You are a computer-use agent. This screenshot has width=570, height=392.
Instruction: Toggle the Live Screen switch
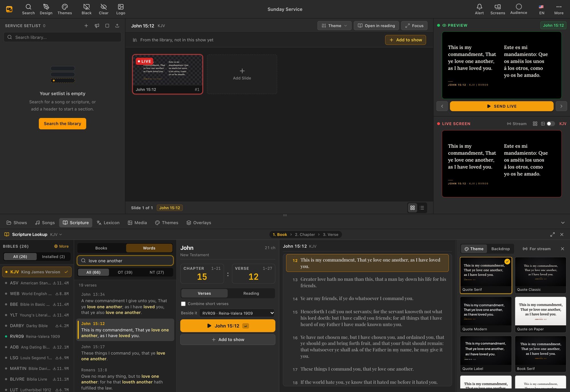pyautogui.click(x=551, y=124)
